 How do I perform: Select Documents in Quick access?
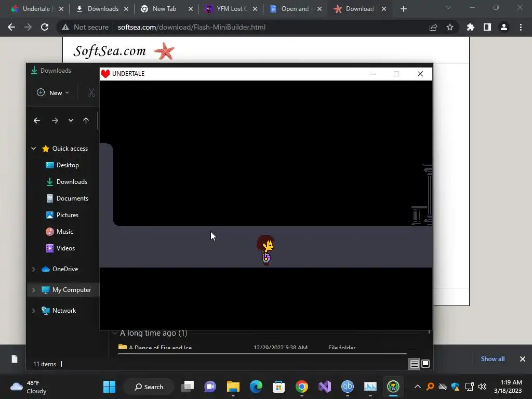point(72,198)
